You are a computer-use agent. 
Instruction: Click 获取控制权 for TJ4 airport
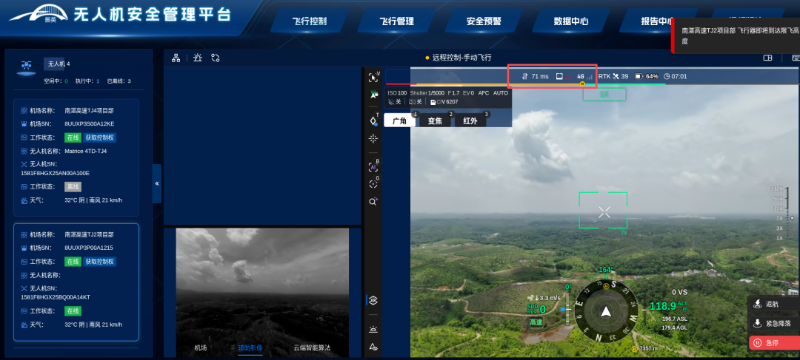coord(100,138)
